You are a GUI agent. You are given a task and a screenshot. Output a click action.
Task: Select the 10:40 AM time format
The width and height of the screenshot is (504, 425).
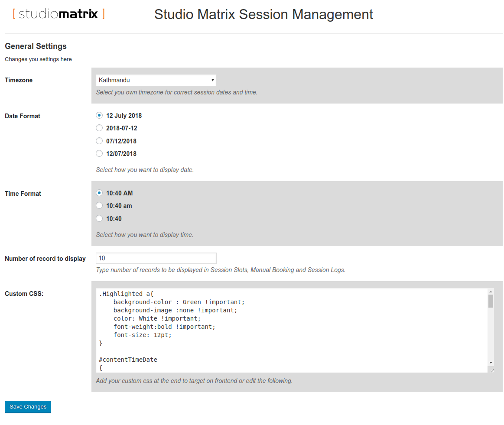(99, 193)
